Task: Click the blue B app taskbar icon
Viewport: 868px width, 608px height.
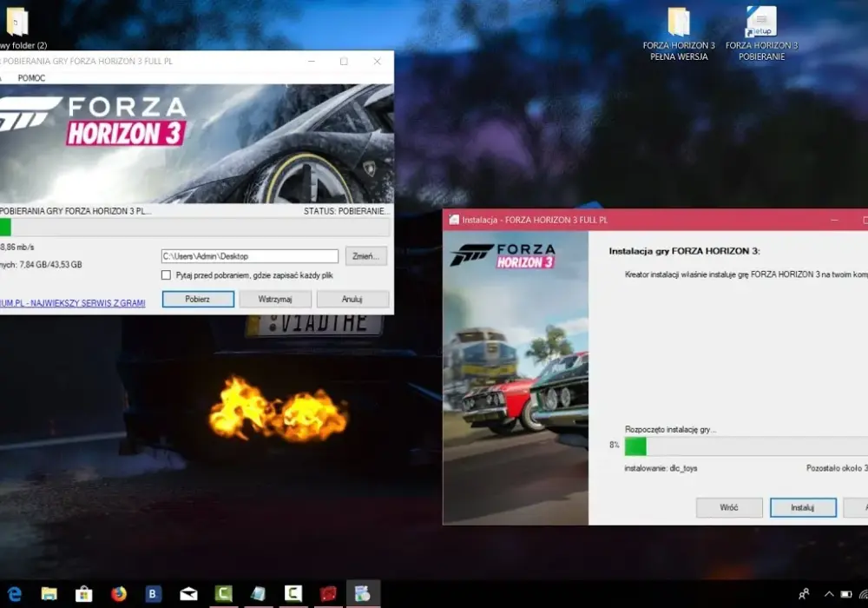Action: pyautogui.click(x=153, y=594)
